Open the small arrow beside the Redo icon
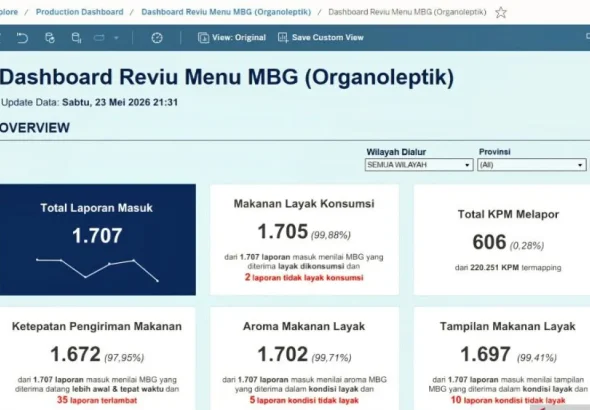Image resolution: width=590 pixels, height=410 pixels. pyautogui.click(x=116, y=38)
